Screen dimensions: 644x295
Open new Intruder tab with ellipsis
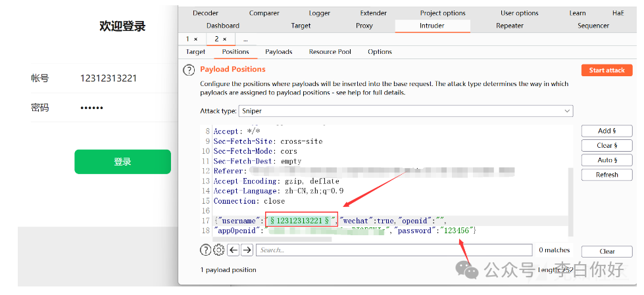245,39
